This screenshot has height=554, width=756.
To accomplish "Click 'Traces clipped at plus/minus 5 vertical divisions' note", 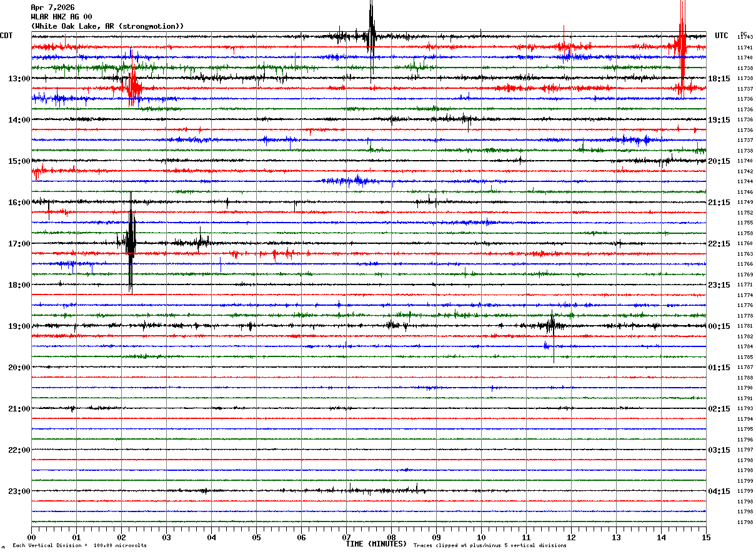I will coord(490,545).
